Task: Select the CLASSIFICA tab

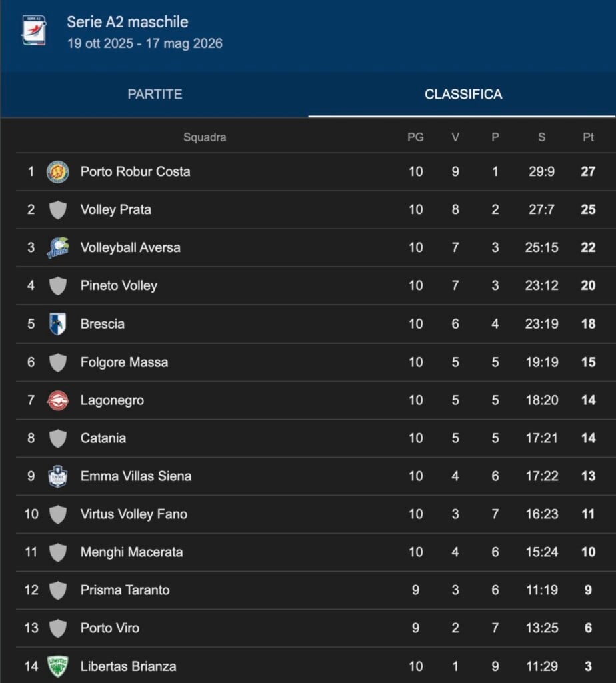Action: tap(463, 94)
